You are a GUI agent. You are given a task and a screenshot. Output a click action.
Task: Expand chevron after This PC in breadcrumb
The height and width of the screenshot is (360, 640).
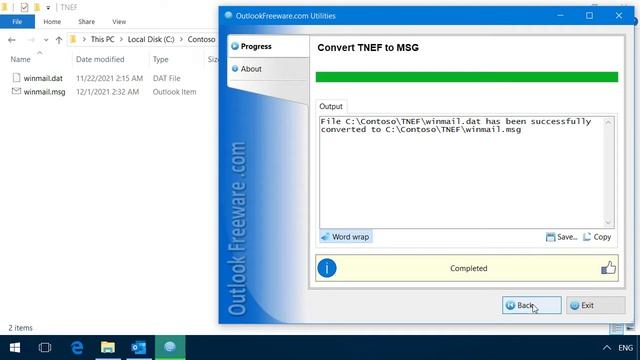(121, 39)
